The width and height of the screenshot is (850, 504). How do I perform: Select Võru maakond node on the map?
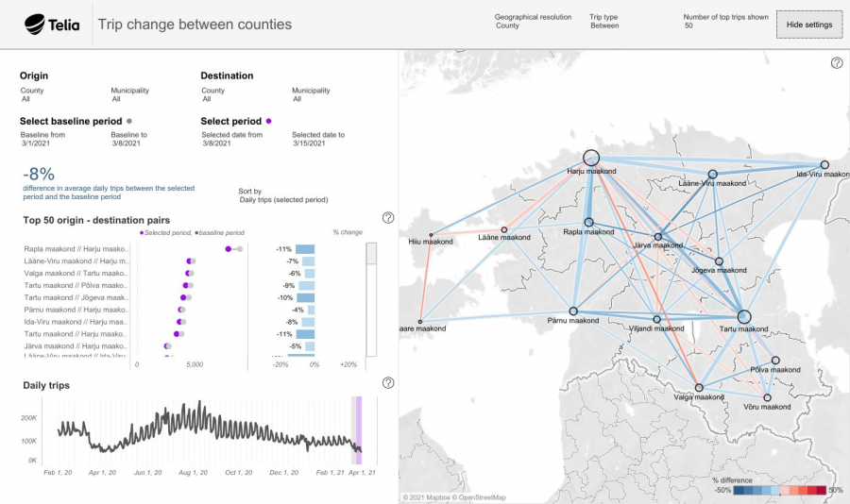(x=767, y=397)
